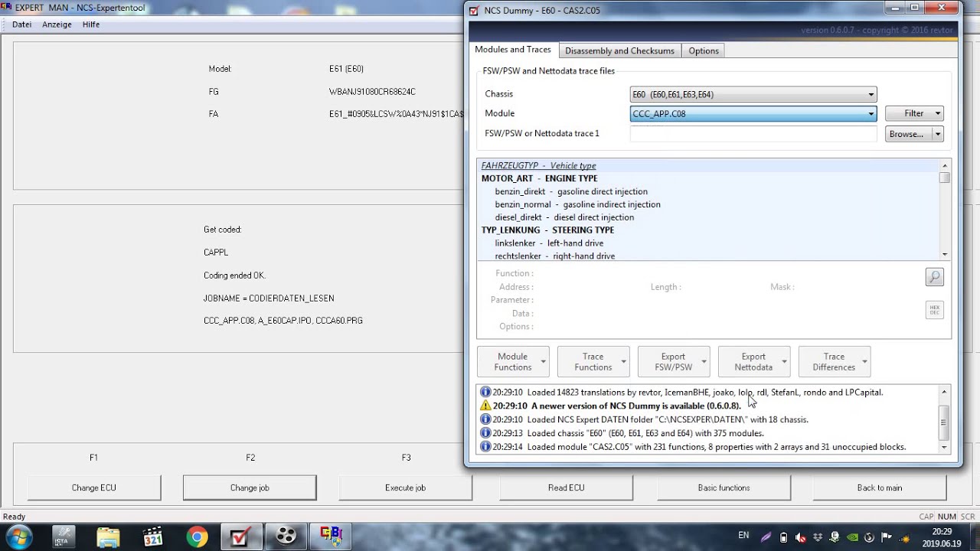Click the log panel scrollbar down arrow
This screenshot has height=551, width=980.
944,447
